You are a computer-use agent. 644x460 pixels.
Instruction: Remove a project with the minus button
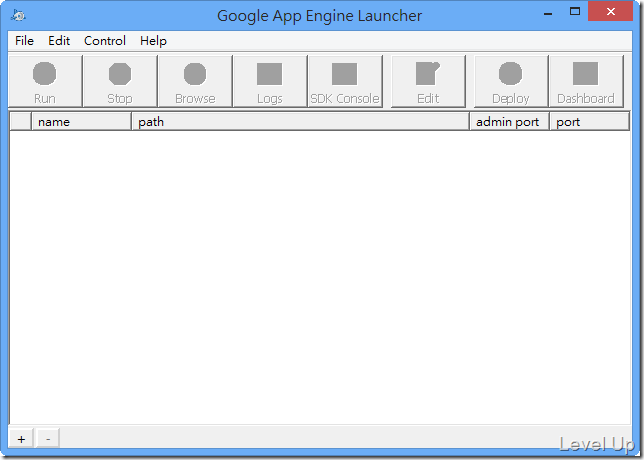coord(48,438)
